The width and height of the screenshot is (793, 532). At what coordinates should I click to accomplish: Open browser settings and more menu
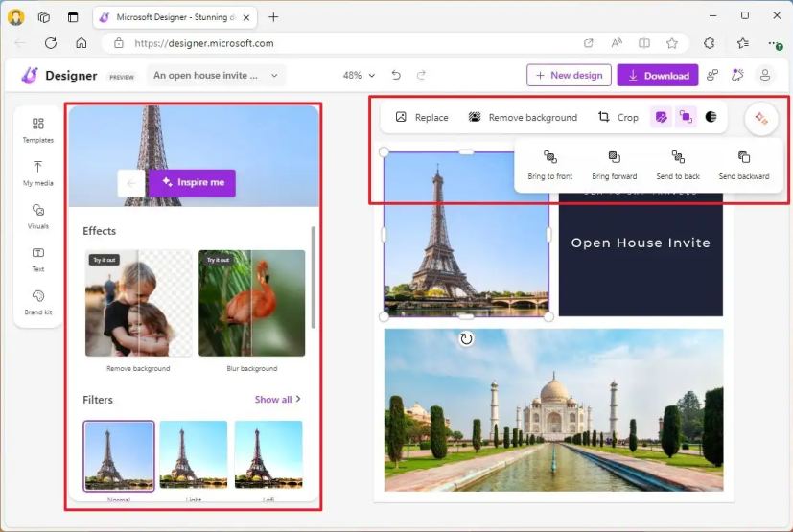coord(775,44)
